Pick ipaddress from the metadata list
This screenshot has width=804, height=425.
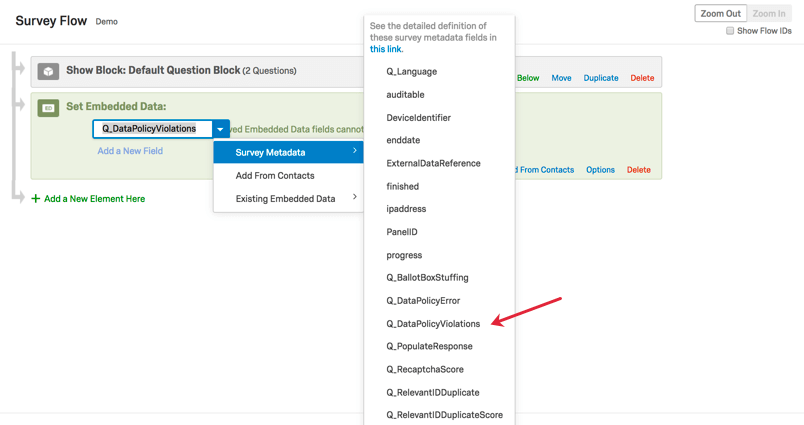point(406,209)
